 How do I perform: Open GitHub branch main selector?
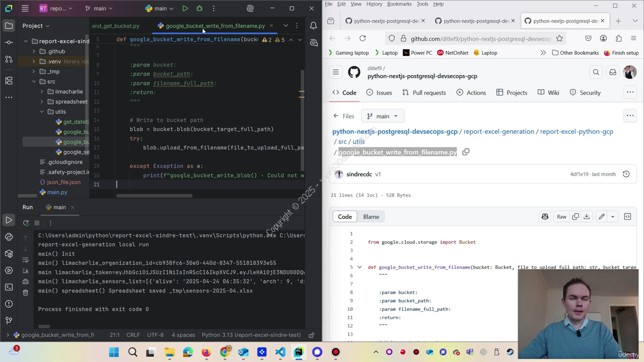382,116
